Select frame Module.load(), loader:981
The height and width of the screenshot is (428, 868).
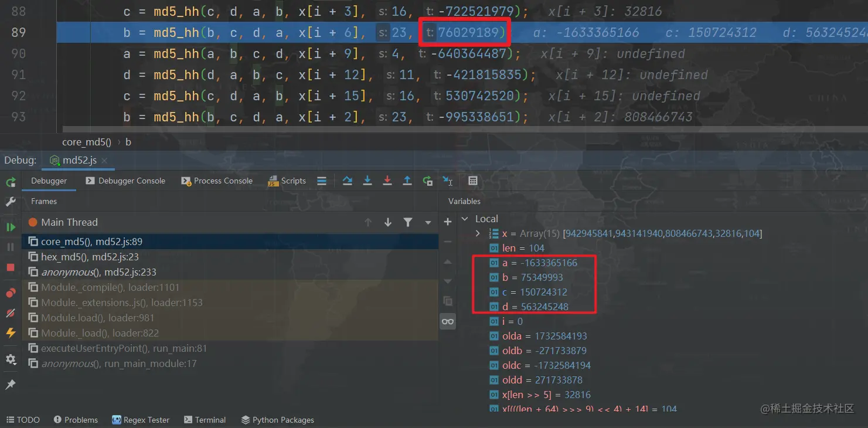pos(230,318)
